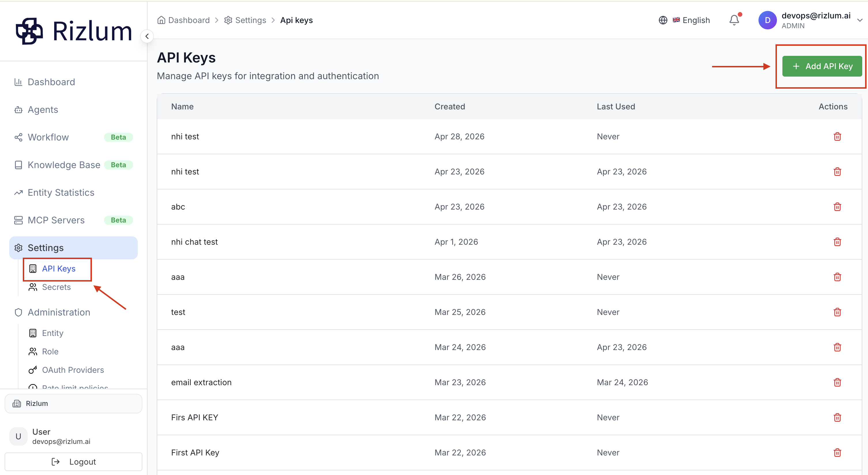
Task: Open OAuth Providers under Administration
Action: pos(73,370)
